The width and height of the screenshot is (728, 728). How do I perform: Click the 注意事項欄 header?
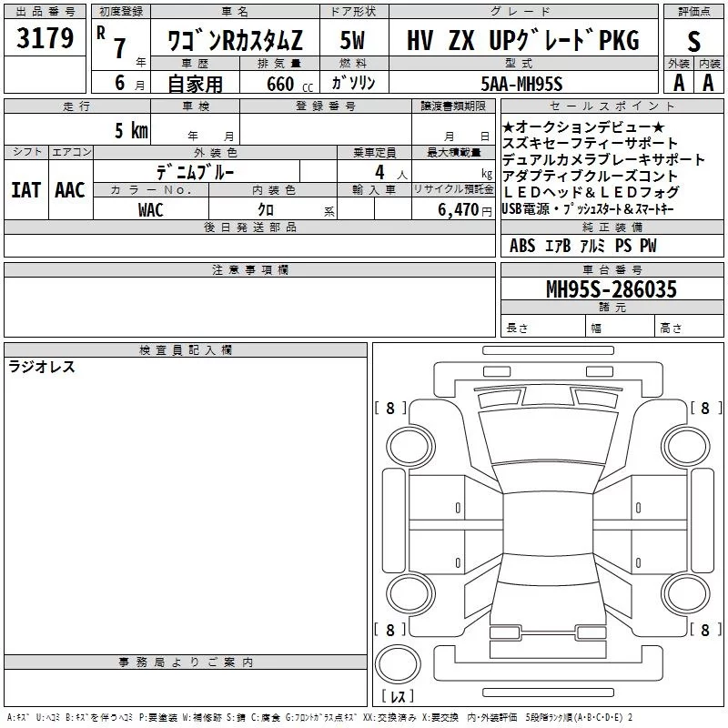[249, 270]
